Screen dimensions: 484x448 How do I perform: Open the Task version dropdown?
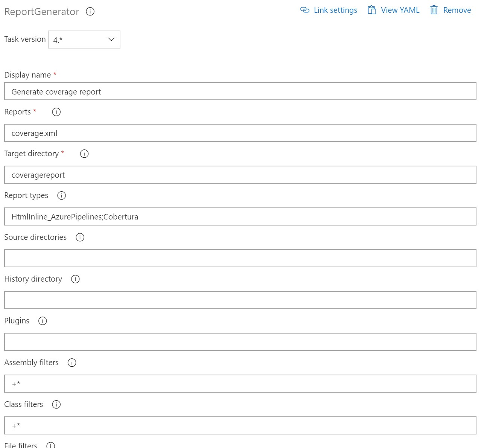coord(84,40)
